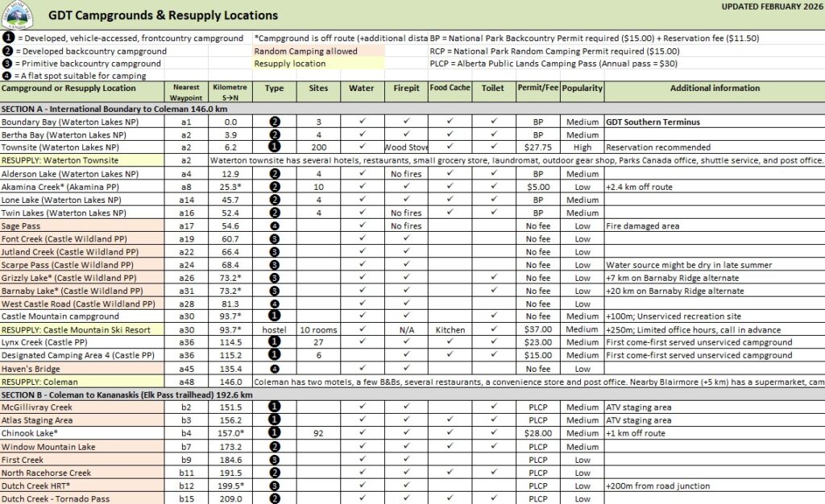Viewport: 825px width, 504px height.
Task: Select the RESUPPLY: Coleman cell
Action: click(x=81, y=382)
